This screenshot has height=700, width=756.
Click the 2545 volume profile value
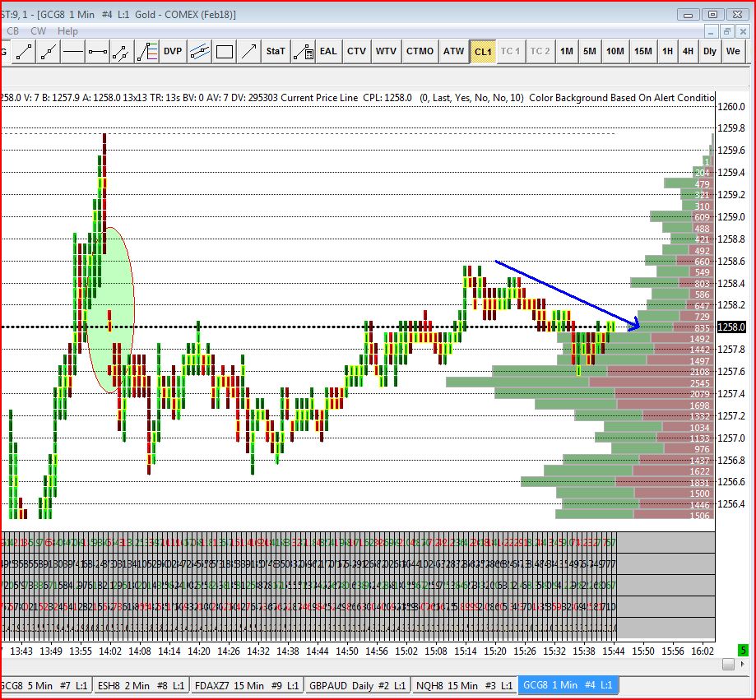coord(699,383)
